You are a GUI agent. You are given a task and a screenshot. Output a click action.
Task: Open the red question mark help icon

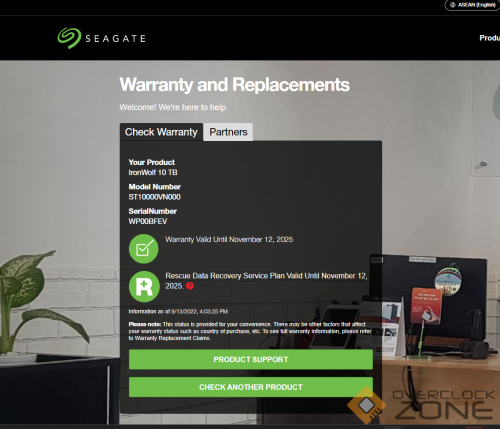(190, 286)
